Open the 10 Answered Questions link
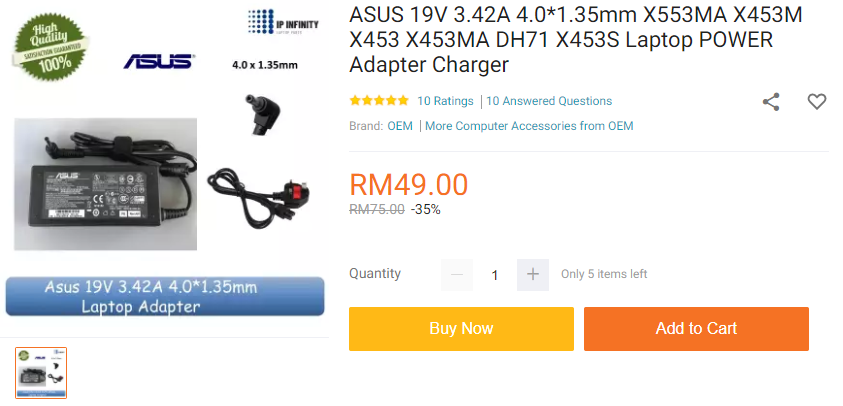Screen dimensions: 843x406 [x=549, y=101]
